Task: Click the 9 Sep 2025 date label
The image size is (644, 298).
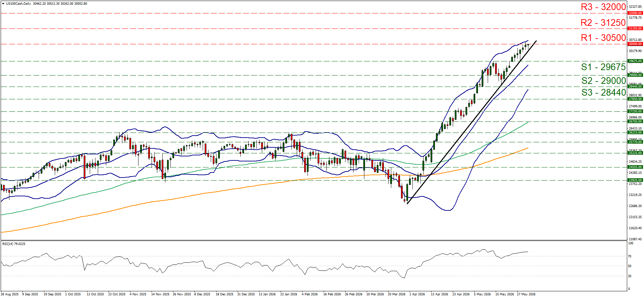Action: click(30, 294)
